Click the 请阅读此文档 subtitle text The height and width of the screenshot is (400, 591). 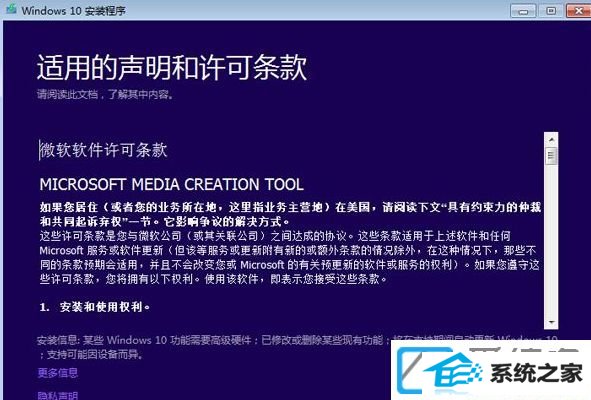[x=105, y=94]
